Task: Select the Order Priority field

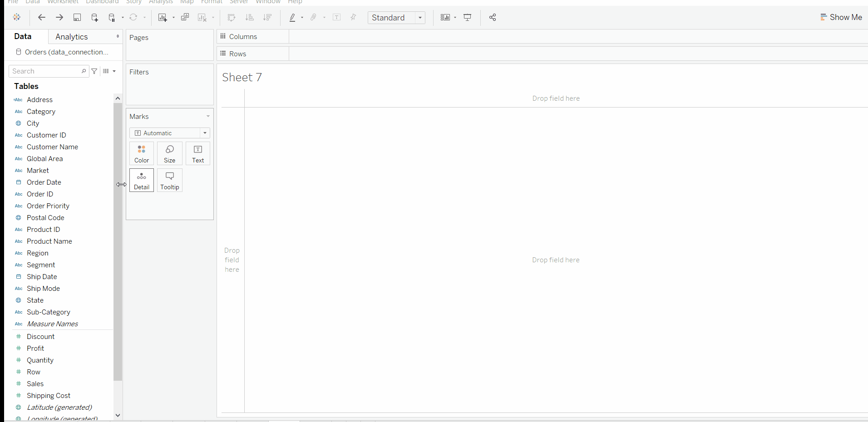Action: click(x=48, y=206)
